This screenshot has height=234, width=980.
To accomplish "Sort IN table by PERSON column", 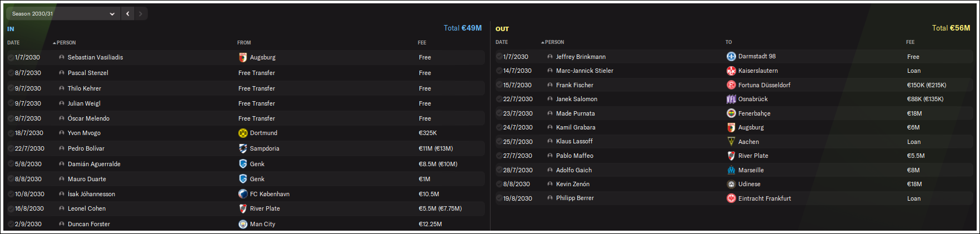I will [x=64, y=43].
